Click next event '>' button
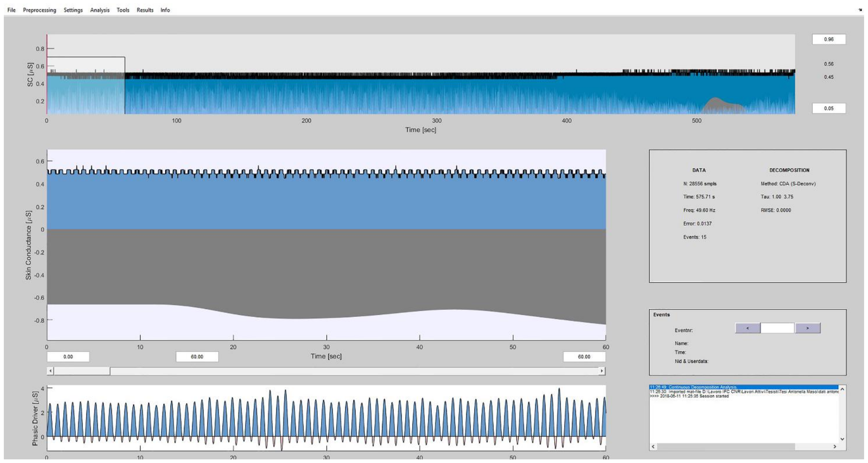The image size is (868, 463). 807,328
